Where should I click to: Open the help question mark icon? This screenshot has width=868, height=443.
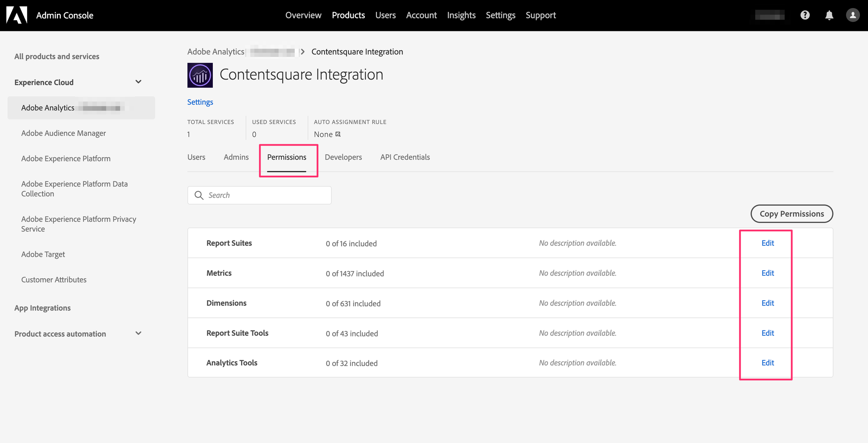click(x=805, y=15)
